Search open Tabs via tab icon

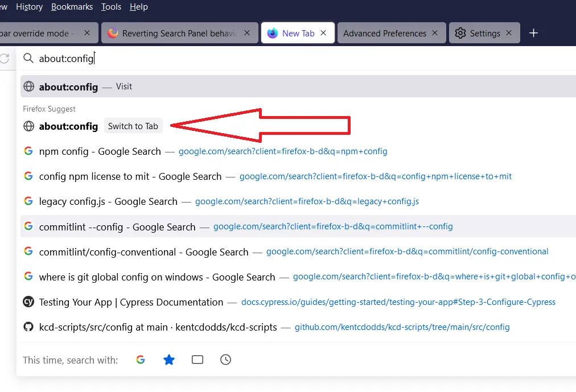(198, 360)
